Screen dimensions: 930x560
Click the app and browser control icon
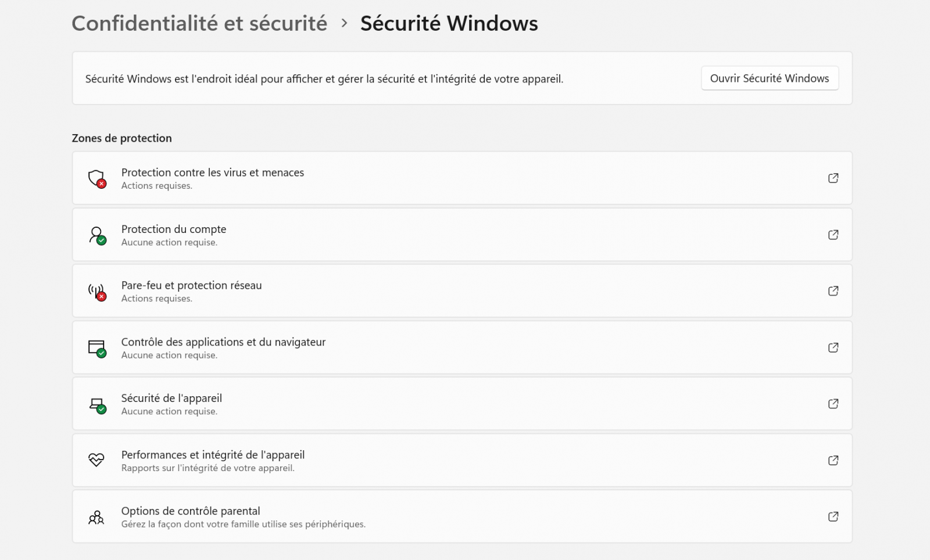pos(96,347)
